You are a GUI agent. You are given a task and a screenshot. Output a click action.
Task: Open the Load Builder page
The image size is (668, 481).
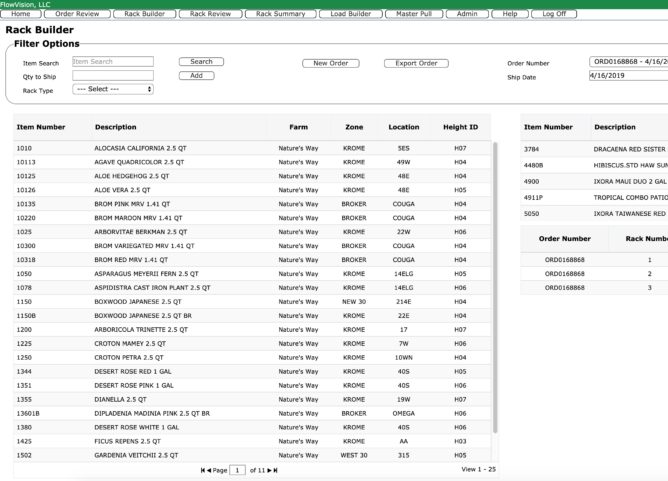pyautogui.click(x=350, y=14)
